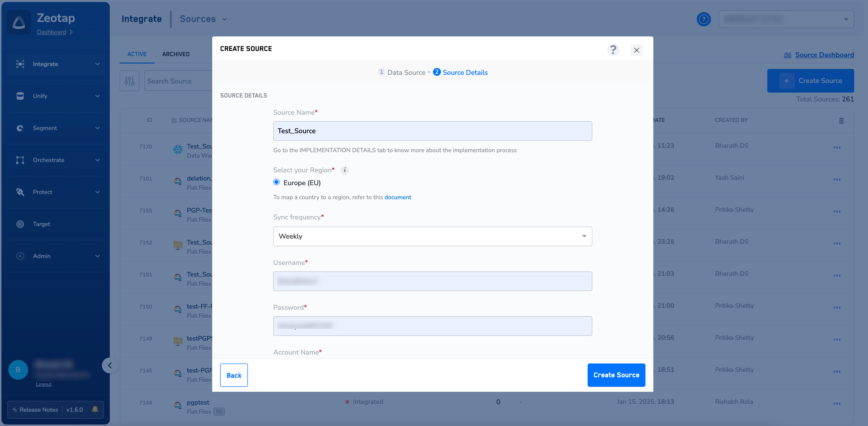Click the blue Create Source dialog button
Image resolution: width=868 pixels, height=426 pixels.
pyautogui.click(x=616, y=375)
